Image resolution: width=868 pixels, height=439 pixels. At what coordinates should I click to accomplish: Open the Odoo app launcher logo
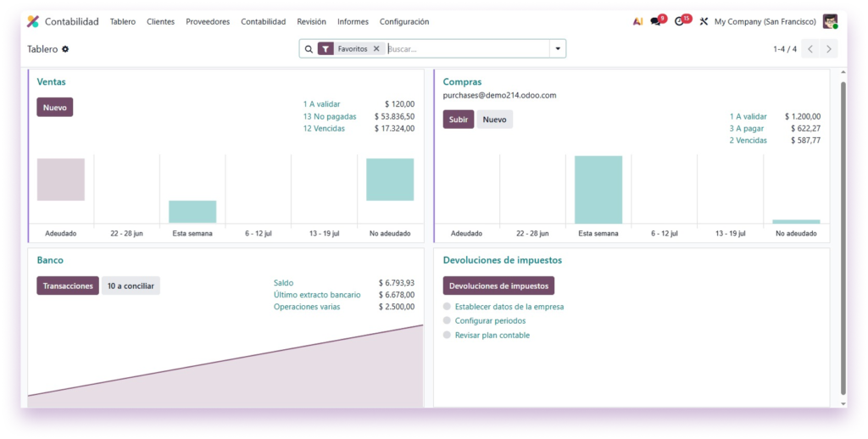[33, 21]
